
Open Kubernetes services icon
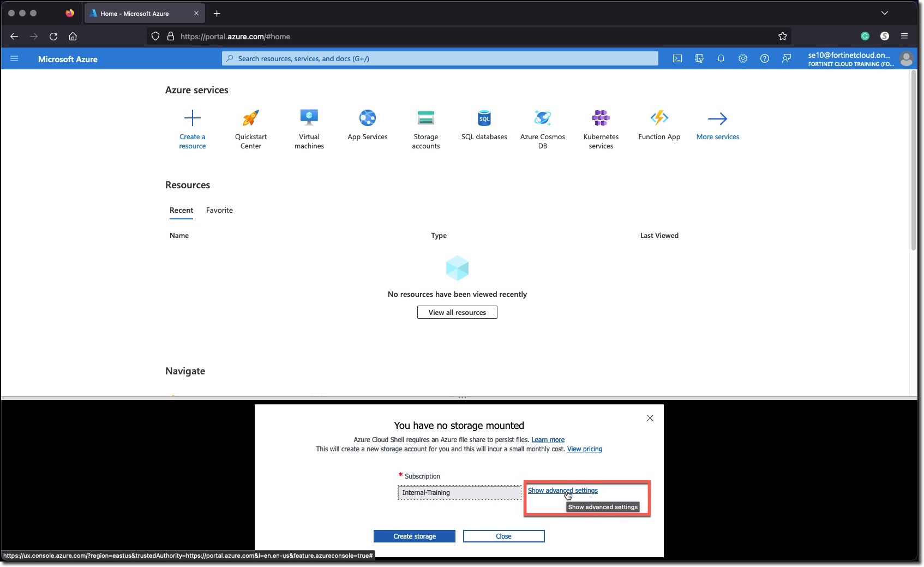[601, 118]
